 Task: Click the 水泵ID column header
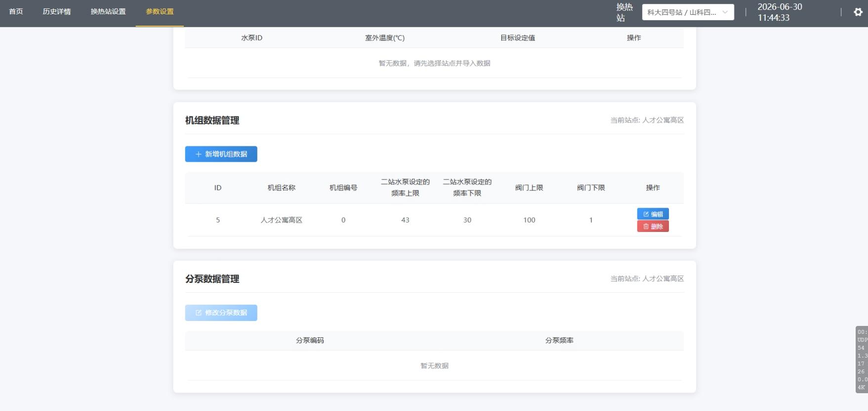[251, 38]
